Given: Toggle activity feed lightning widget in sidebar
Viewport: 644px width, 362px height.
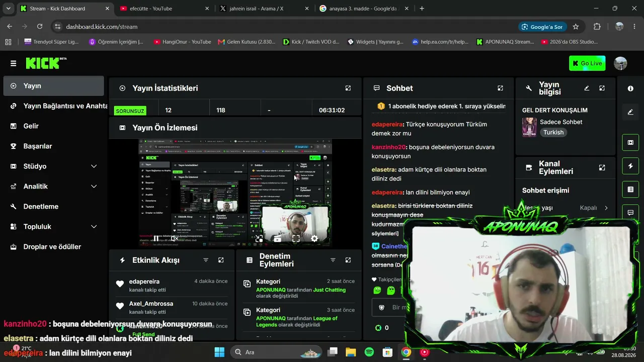Looking at the screenshot, I should [630, 166].
